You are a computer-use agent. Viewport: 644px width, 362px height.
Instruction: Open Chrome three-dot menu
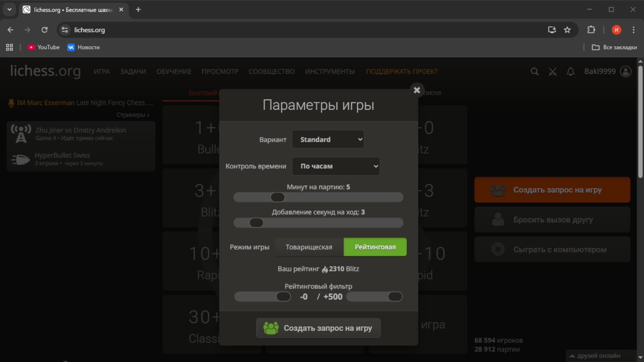pos(633,30)
